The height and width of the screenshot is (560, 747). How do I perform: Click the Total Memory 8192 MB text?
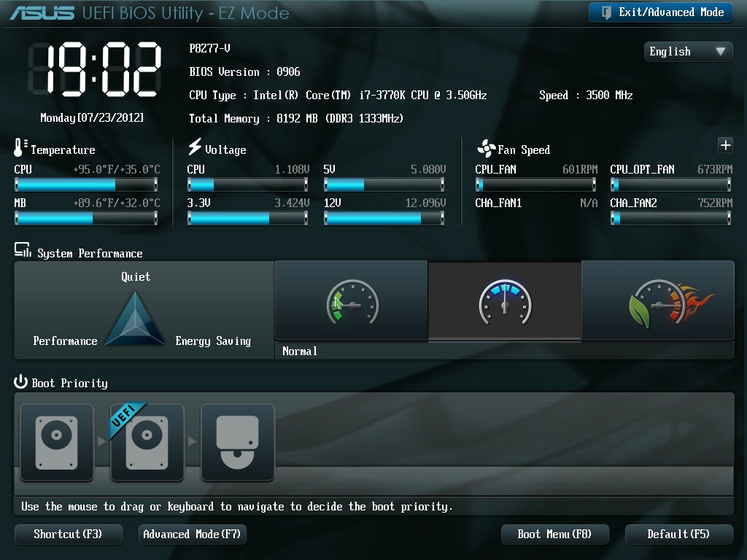296,119
